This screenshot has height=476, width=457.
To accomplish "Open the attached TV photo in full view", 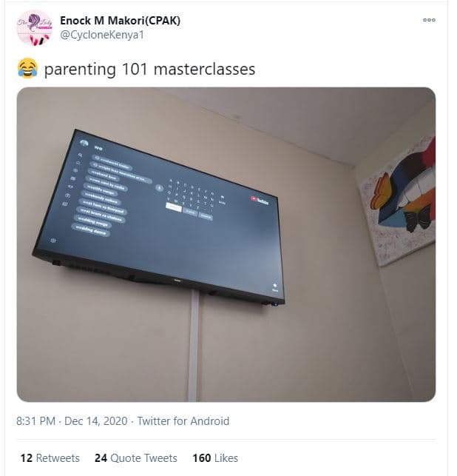I will tap(226, 244).
